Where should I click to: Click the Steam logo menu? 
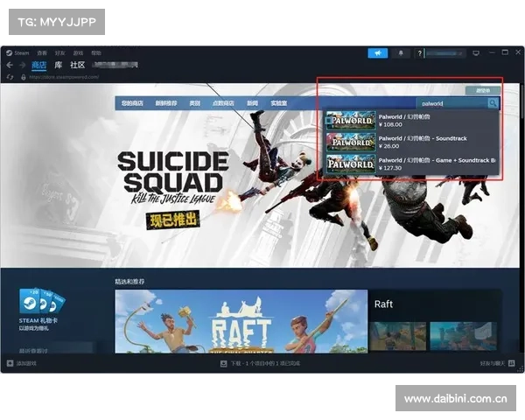coord(17,52)
